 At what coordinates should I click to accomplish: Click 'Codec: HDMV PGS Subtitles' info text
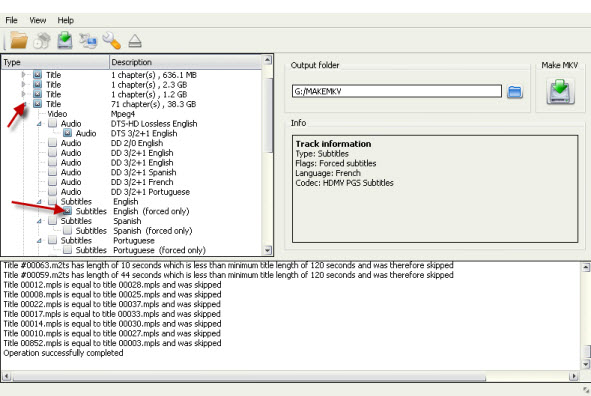coord(344,183)
